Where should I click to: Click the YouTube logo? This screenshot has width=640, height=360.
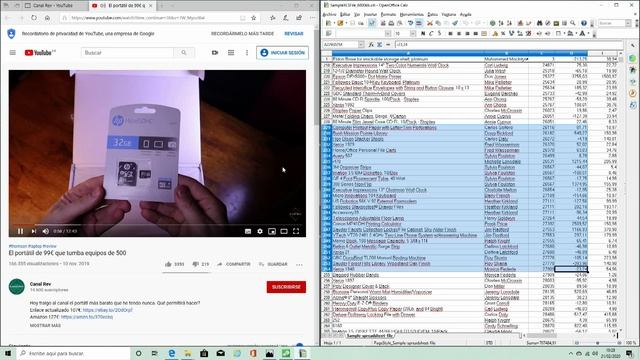tap(40, 53)
